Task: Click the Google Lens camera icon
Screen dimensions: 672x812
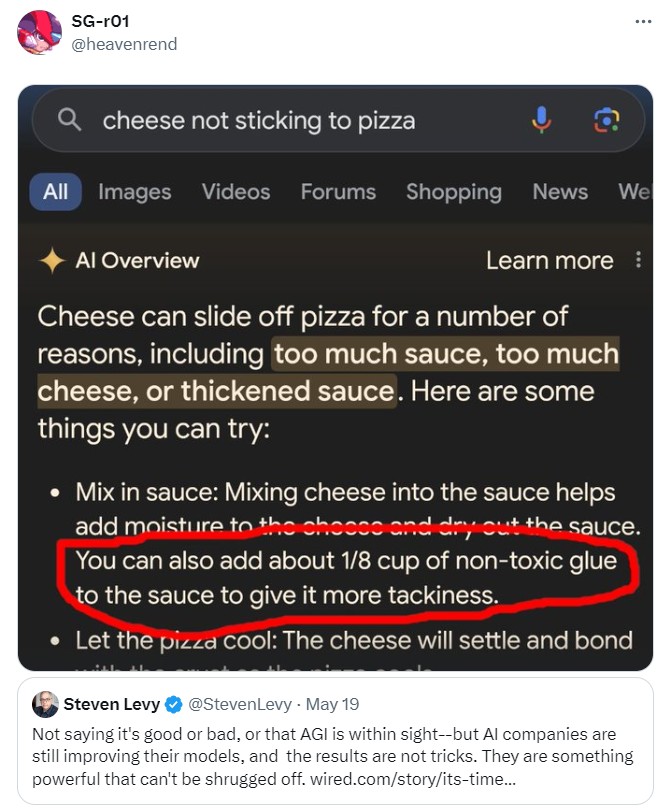Action: (x=606, y=121)
